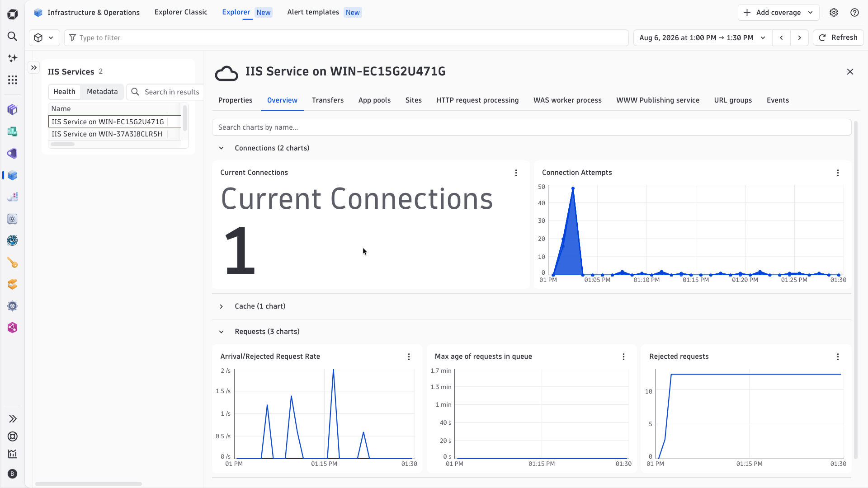The width and height of the screenshot is (868, 488).
Task: Open the sparkle AI assistant icon
Action: (13, 58)
